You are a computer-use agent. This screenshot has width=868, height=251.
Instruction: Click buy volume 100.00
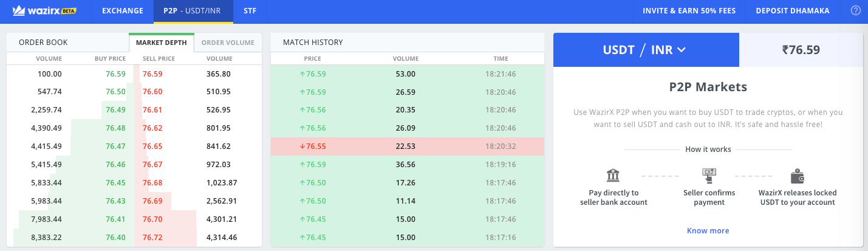50,74
